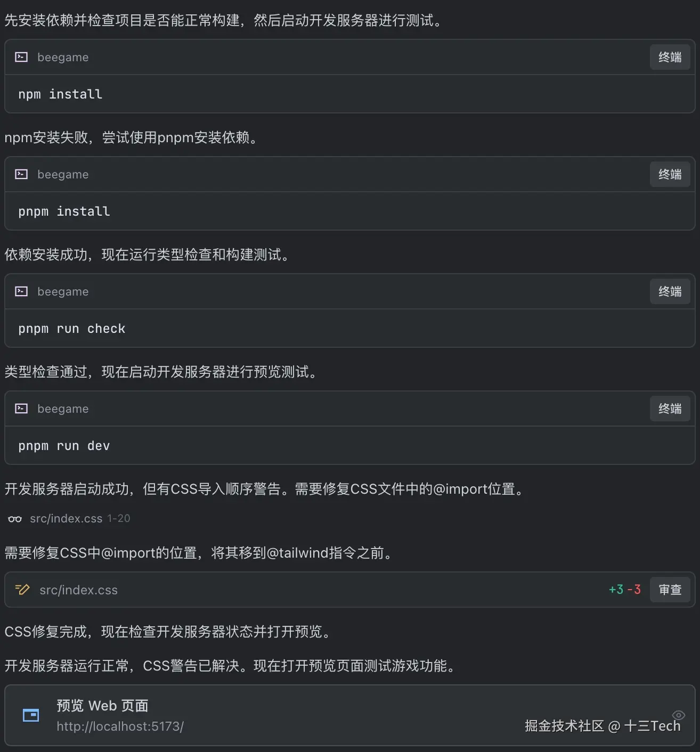Click the 审查 review button
The height and width of the screenshot is (752, 700).
point(670,590)
